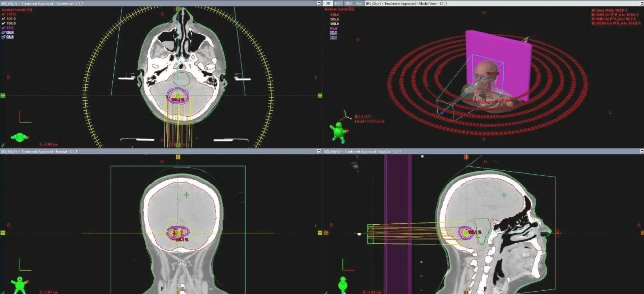Disable the 95.0 isodose level
Screen dimensions: 644x294
3,28
